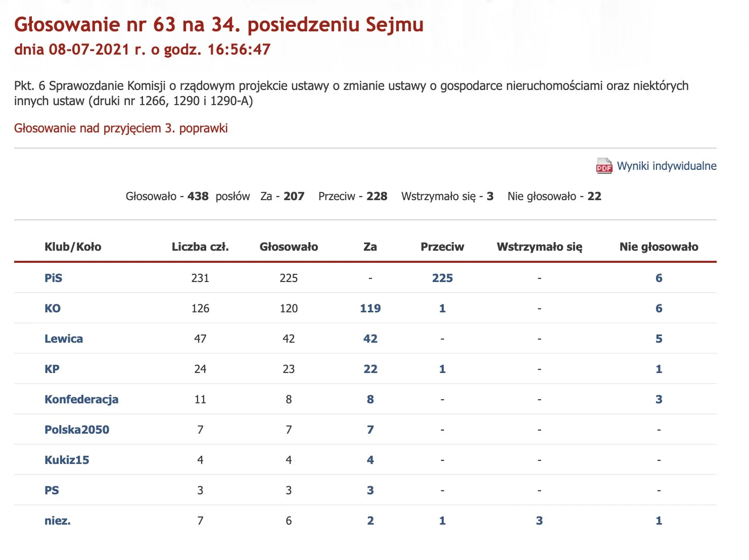Click the PS club link

click(52, 490)
